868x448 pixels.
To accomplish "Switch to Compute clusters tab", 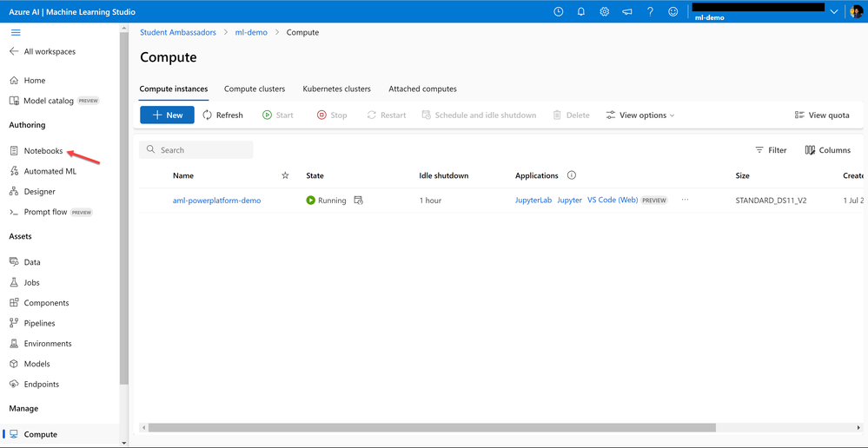I will click(x=255, y=89).
